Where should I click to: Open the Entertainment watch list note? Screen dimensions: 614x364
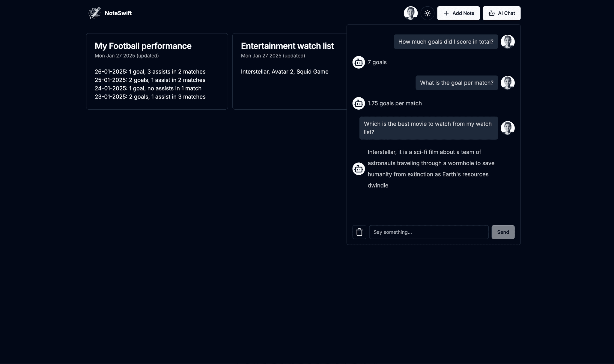click(289, 71)
